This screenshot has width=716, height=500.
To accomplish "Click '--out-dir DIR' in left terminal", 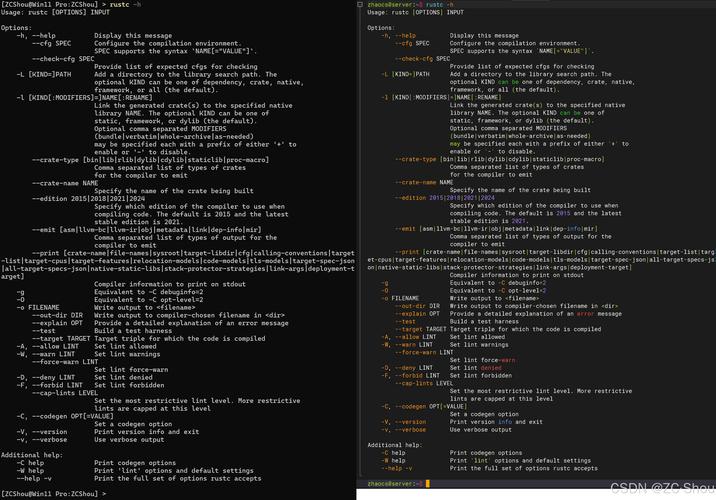I will coord(58,315).
